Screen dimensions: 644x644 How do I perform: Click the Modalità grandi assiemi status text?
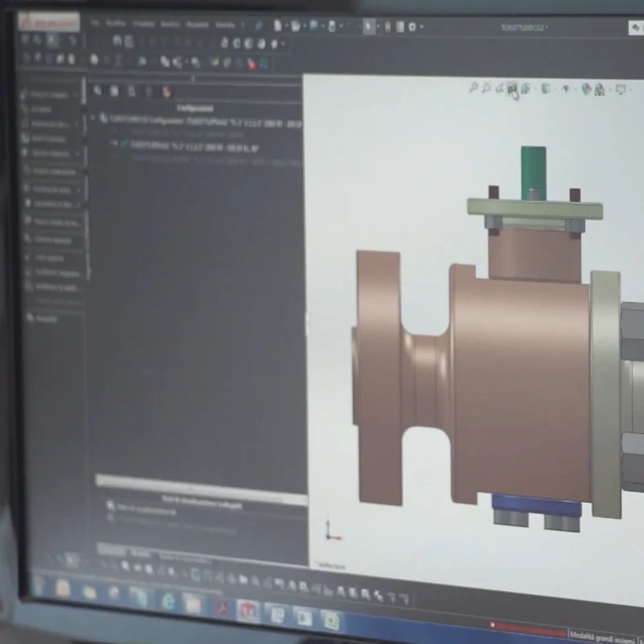pos(603,637)
